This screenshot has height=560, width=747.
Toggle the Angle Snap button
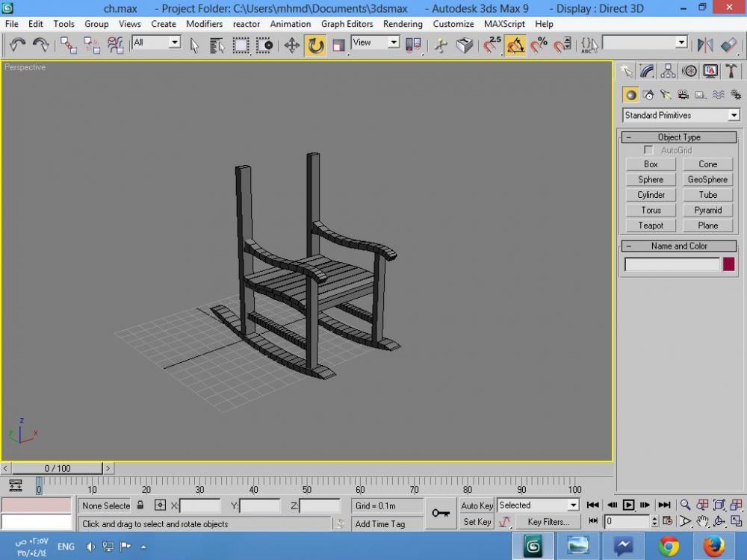tap(515, 46)
